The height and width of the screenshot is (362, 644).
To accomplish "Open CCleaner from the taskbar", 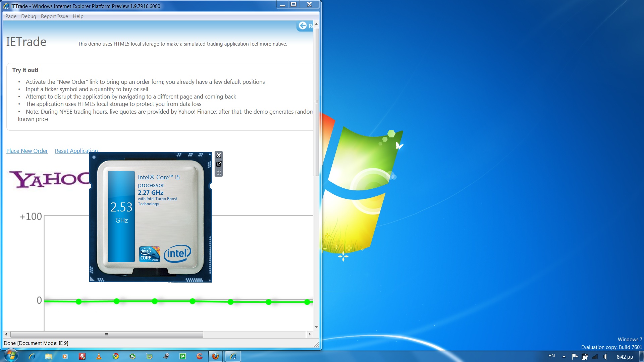I will (x=200, y=356).
